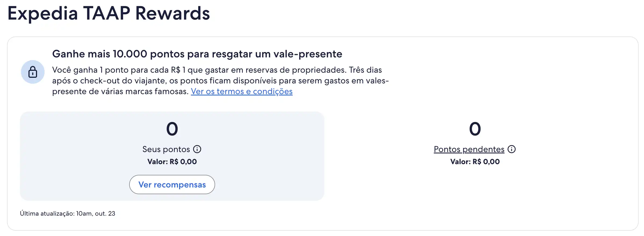644x236 pixels.
Task: Click the words Três dias in description
Action: tap(365, 70)
